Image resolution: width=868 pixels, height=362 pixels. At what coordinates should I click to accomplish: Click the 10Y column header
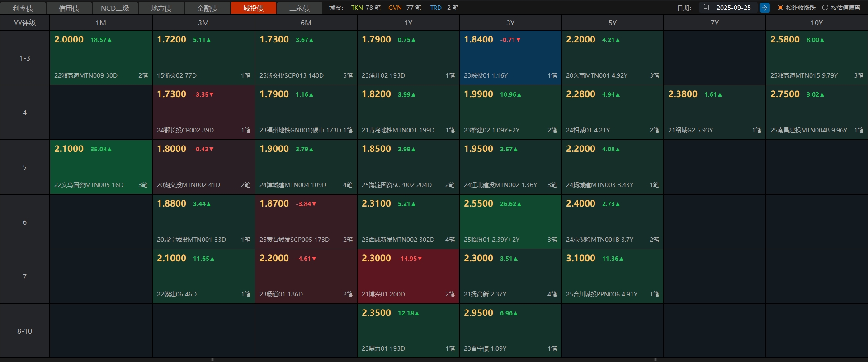816,23
